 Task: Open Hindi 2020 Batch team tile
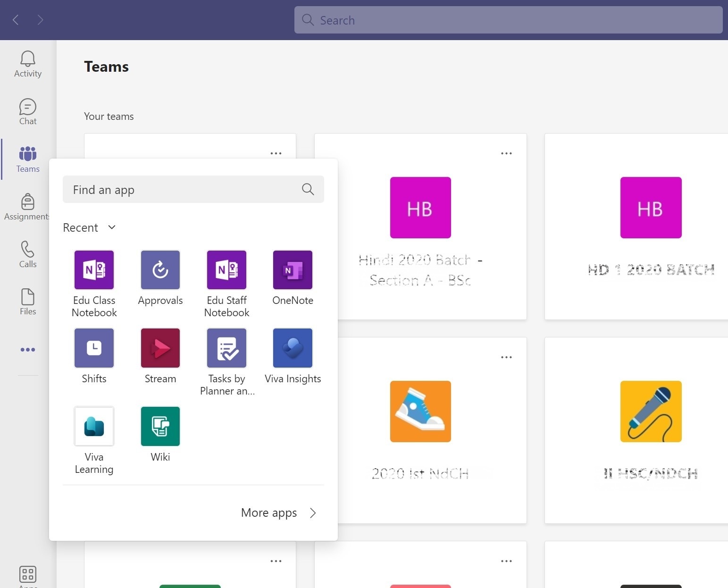[420, 208]
